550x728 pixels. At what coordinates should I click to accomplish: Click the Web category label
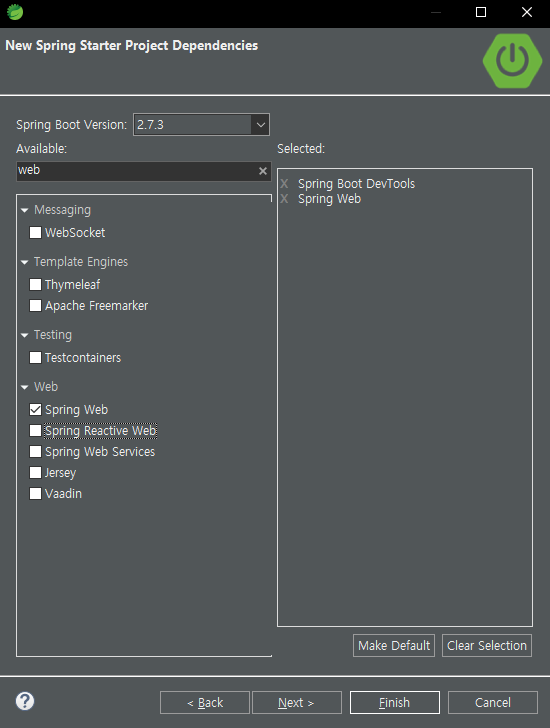coord(46,387)
